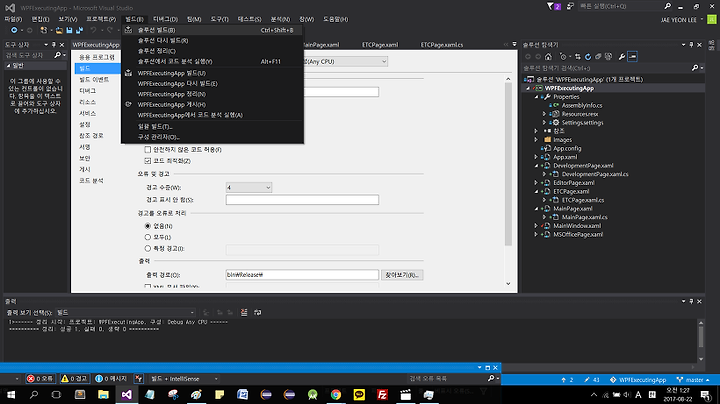Viewport: 720px width, 404px height.
Task: Click the show all files icon in Solution Explorer
Action: [608, 56]
